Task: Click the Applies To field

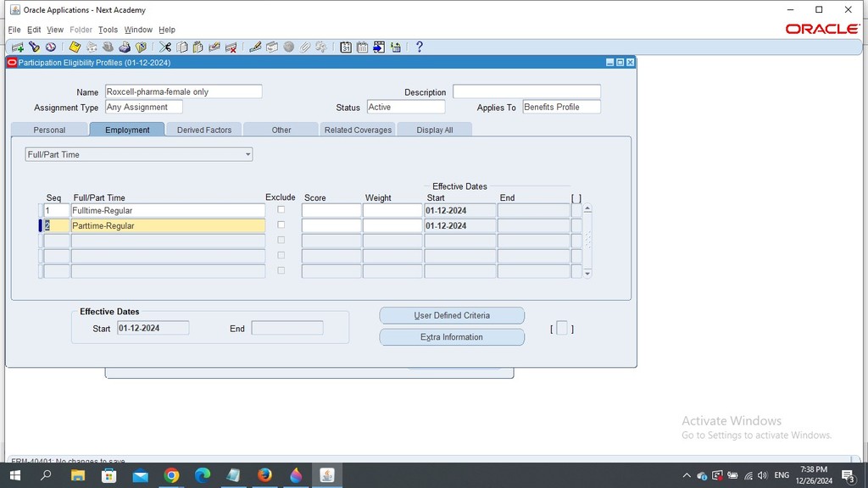Action: click(561, 107)
